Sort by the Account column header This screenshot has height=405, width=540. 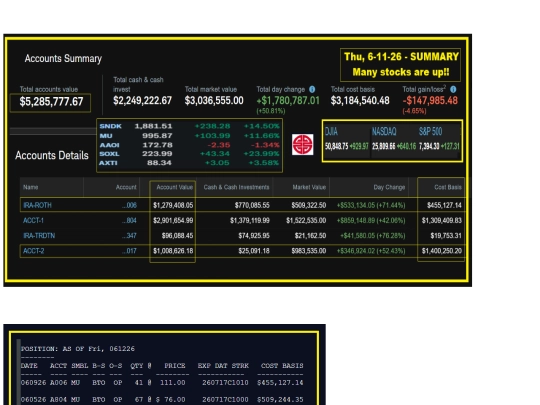(x=126, y=187)
